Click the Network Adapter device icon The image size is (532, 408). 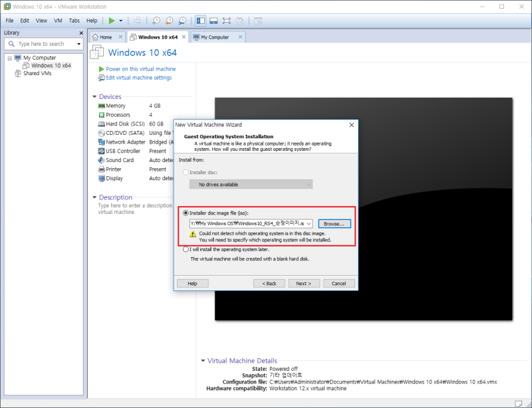[102, 142]
